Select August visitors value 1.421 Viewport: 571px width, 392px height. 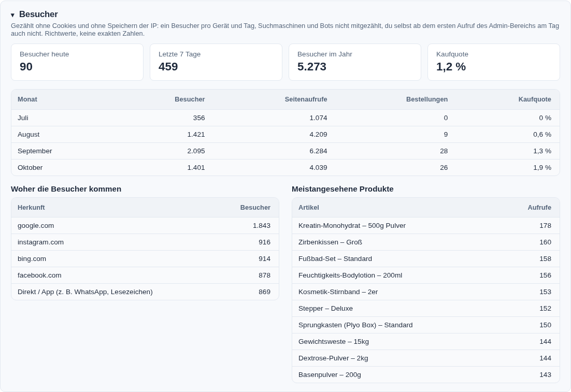click(196, 134)
